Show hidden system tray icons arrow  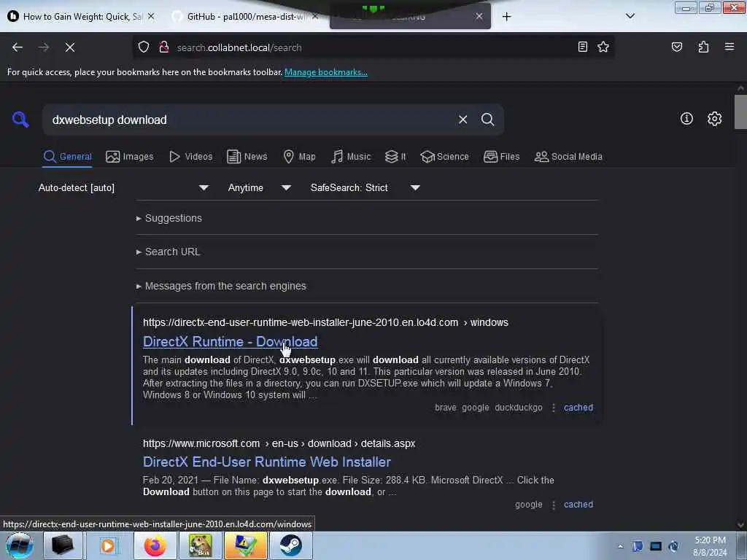tap(620, 546)
